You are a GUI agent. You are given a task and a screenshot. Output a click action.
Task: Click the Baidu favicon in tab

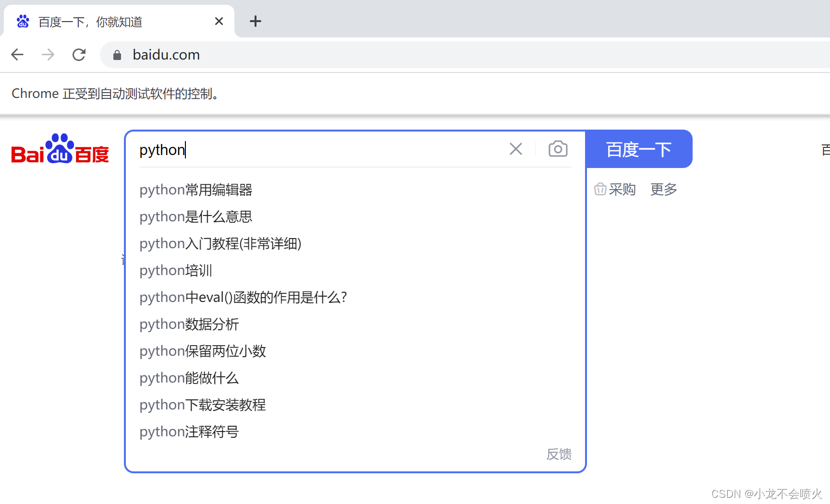click(23, 22)
